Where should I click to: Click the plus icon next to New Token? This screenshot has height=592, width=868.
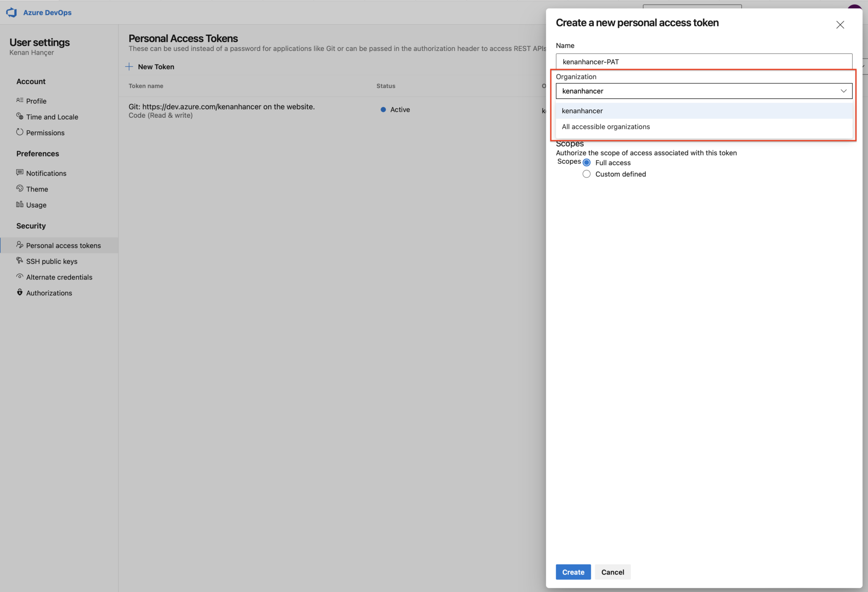(130, 67)
